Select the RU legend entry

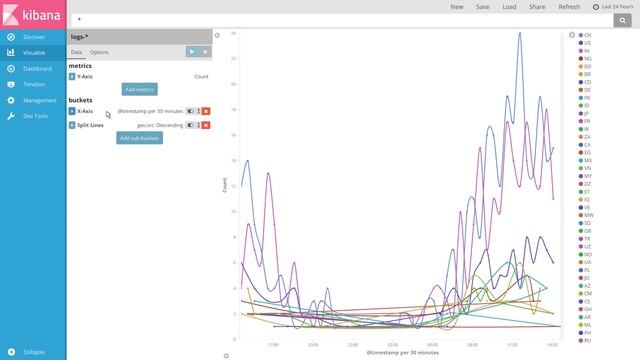[585, 340]
